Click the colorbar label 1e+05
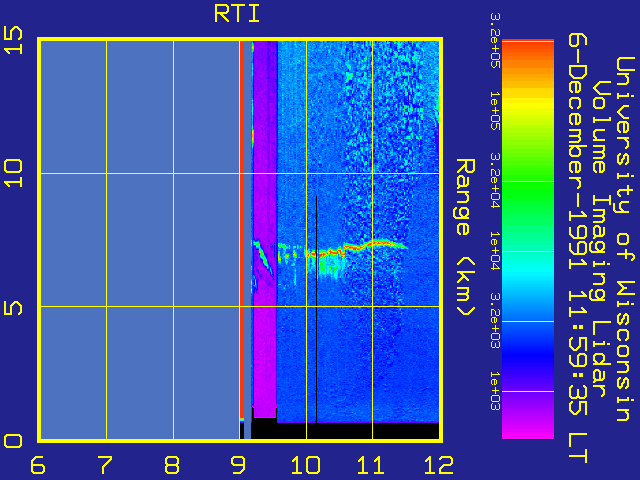The width and height of the screenshot is (640, 480). click(x=495, y=111)
